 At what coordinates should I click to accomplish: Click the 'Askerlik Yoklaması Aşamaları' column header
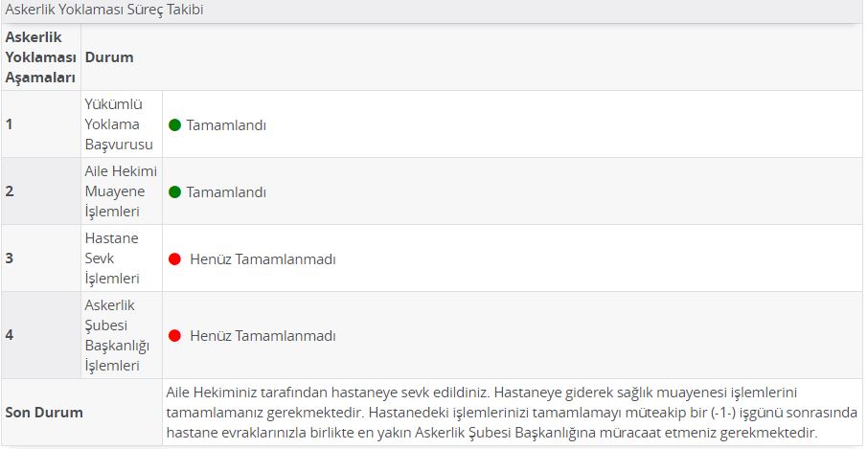(41, 56)
